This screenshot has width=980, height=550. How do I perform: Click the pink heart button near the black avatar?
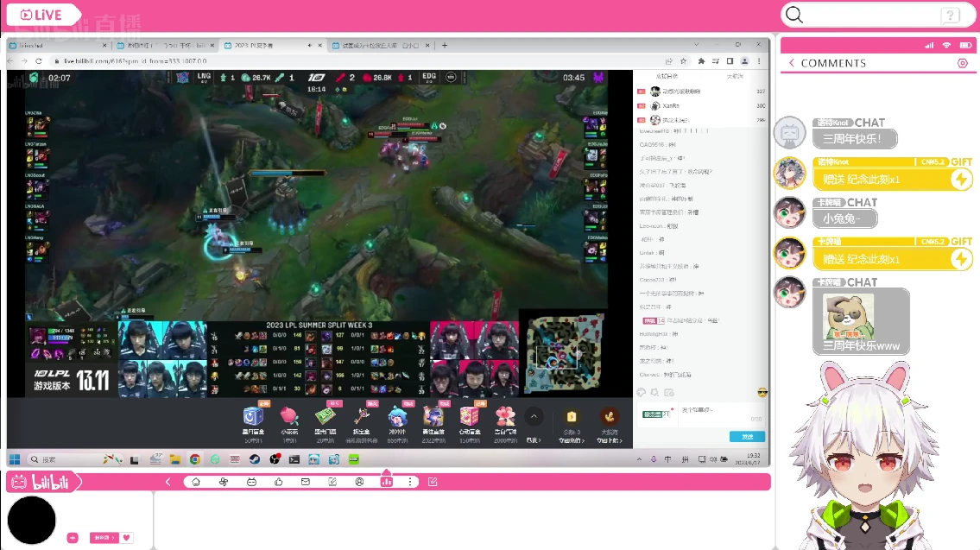pyautogui.click(x=127, y=538)
